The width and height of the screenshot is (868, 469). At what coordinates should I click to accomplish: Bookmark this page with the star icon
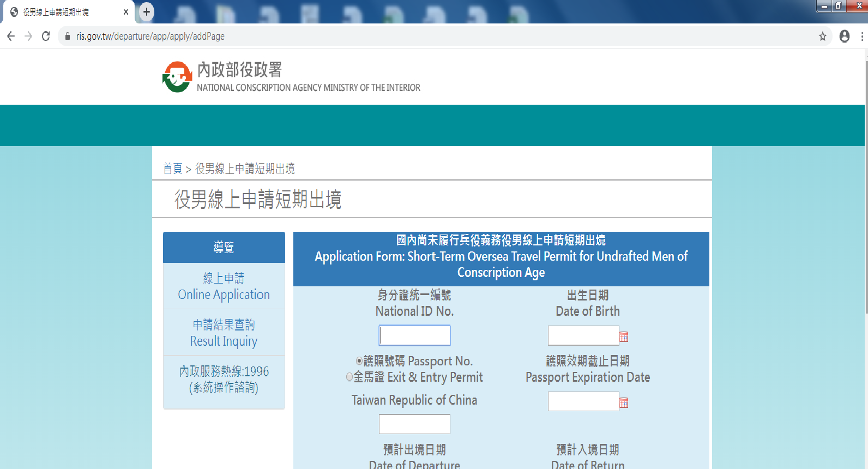click(x=822, y=37)
